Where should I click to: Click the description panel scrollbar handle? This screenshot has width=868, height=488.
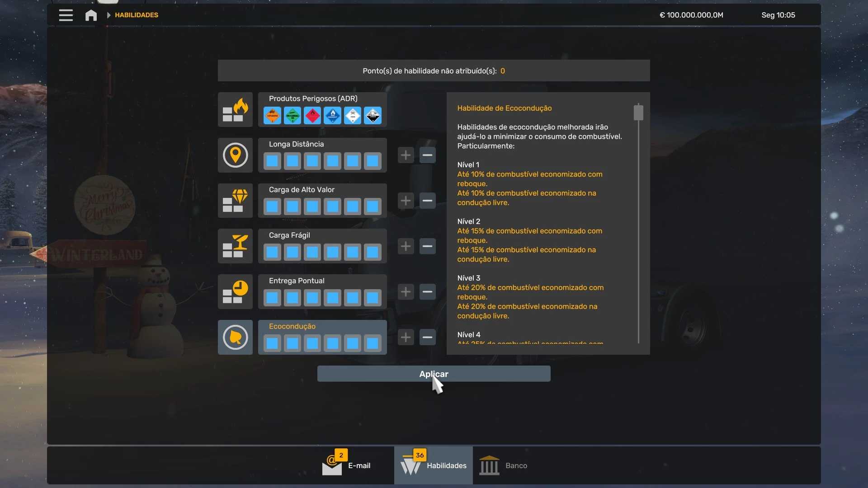point(638,113)
